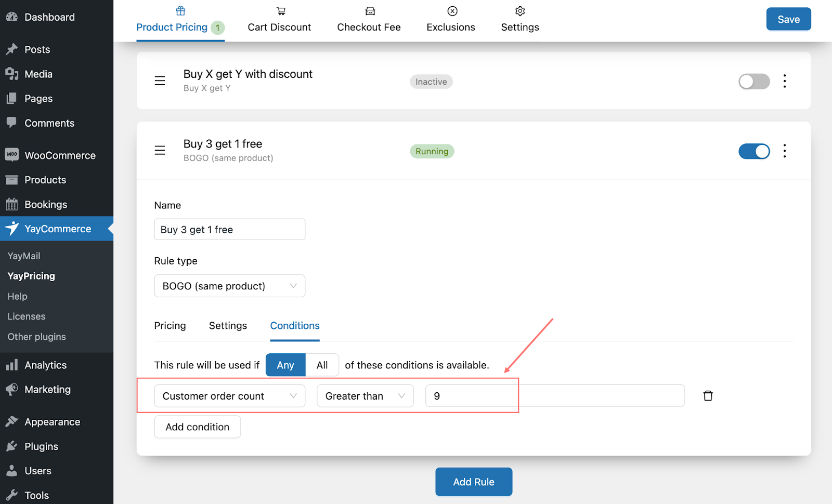Grab drag handle of Buy X get Y rule
The height and width of the screenshot is (504, 832).
click(160, 81)
